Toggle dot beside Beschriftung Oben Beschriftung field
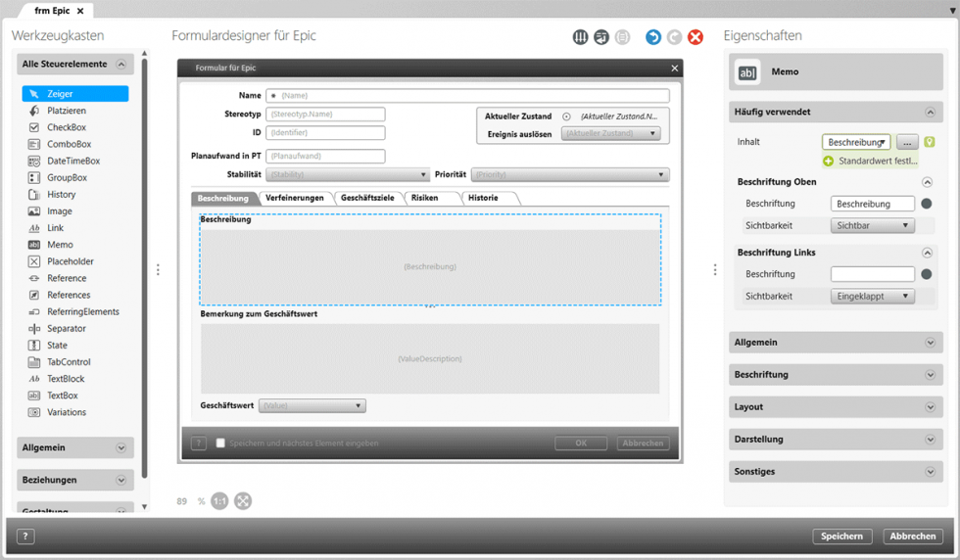This screenshot has height=560, width=960. tap(927, 204)
